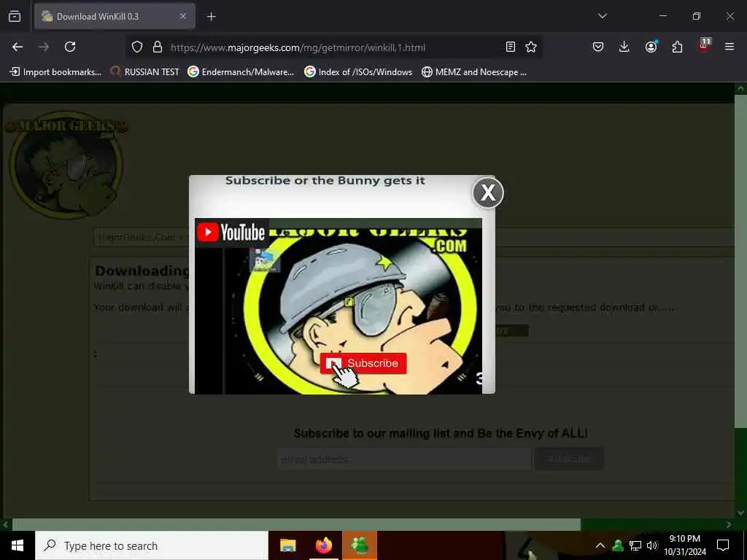
Task: Open the Windows Start menu
Action: [18, 545]
